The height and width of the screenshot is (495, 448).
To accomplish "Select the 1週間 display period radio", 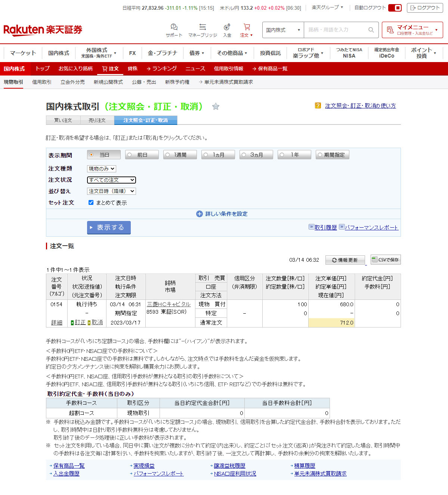I will pos(180,155).
